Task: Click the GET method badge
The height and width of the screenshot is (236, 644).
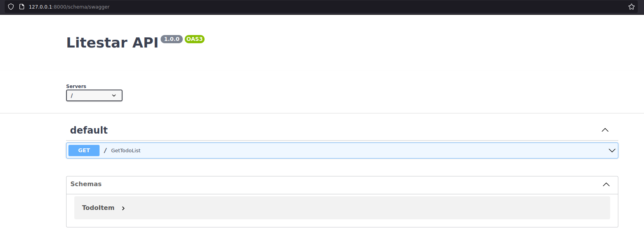Action: [x=84, y=150]
